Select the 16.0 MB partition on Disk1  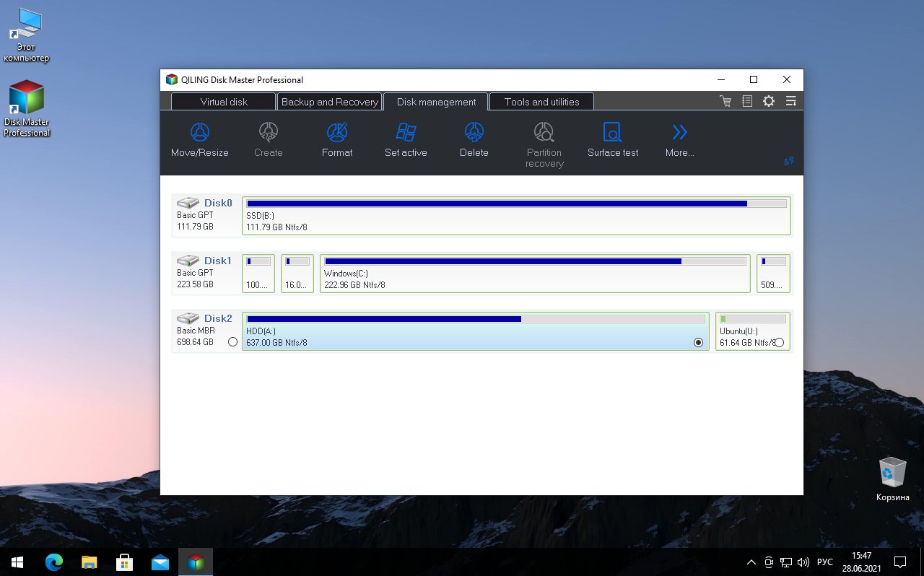click(x=297, y=274)
